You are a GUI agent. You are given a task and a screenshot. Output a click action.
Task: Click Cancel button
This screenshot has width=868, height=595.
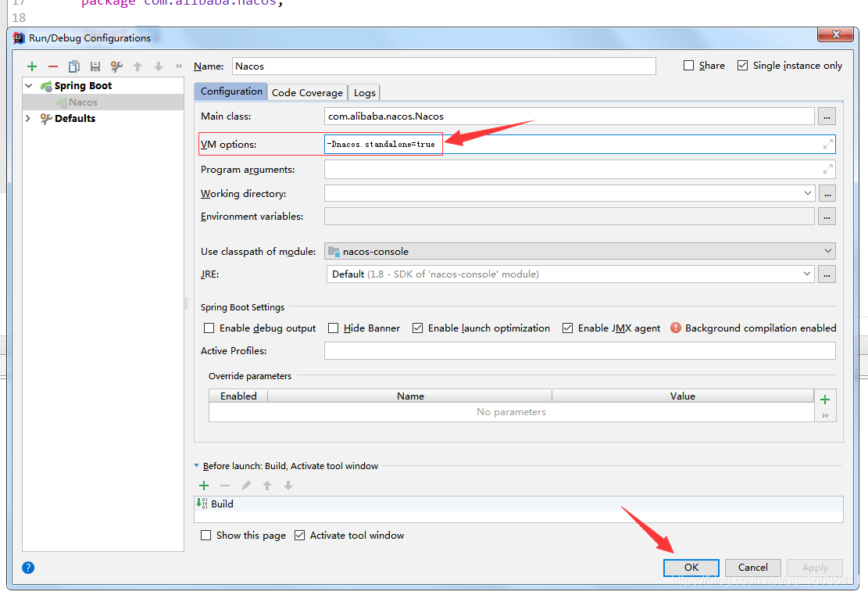coord(753,568)
